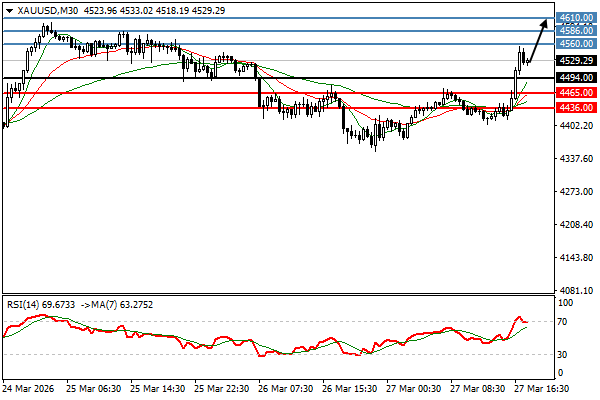Select the 4560.00 blue price label
600x400 pixels.
coord(577,44)
